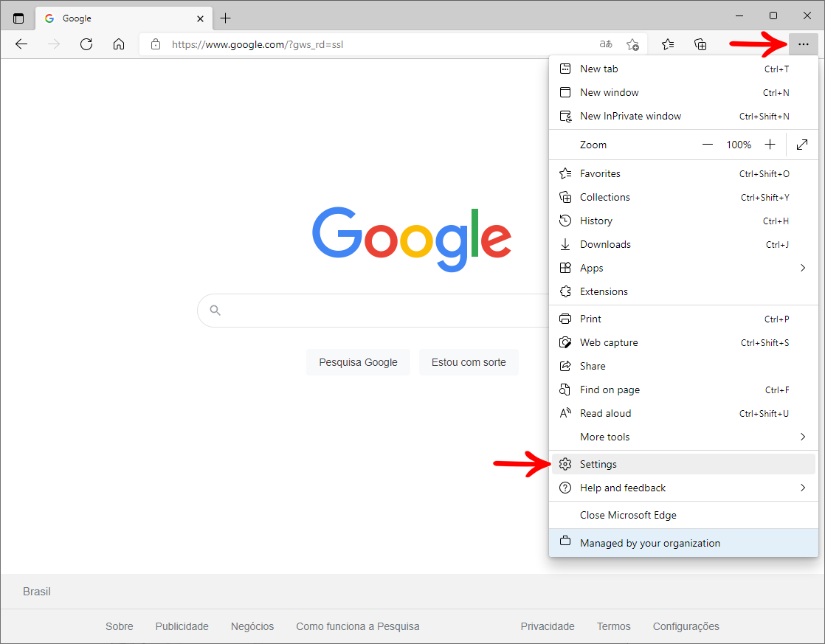Click Managed by your organization
825x644 pixels.
click(x=683, y=543)
